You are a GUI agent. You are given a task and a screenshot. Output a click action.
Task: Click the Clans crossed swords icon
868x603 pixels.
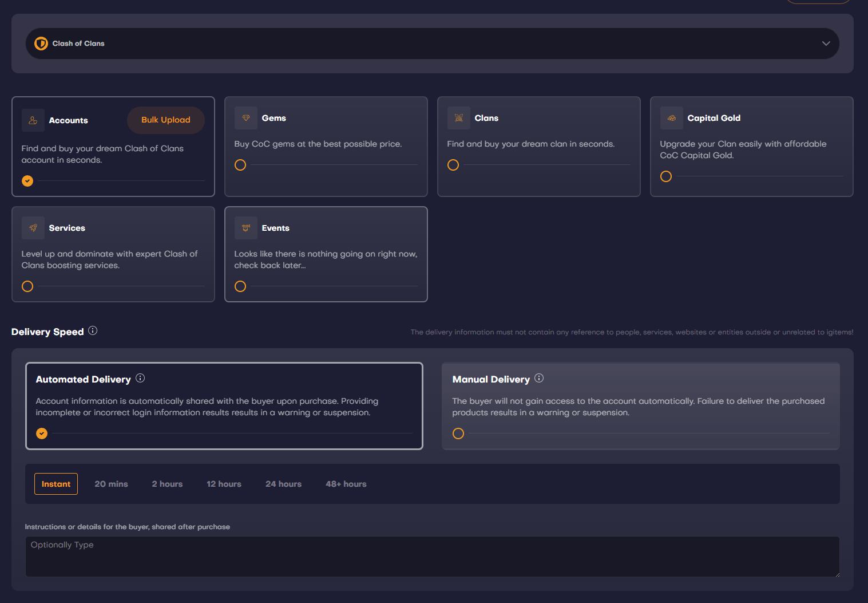459,118
